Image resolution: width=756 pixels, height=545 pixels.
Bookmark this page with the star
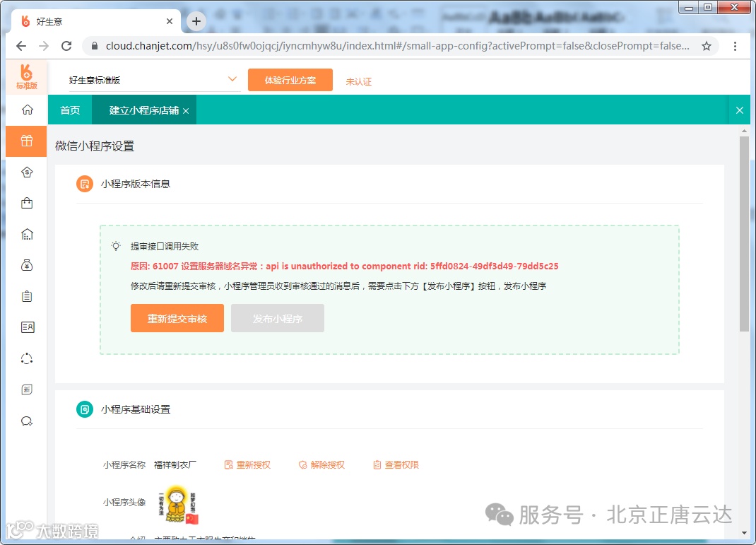(x=707, y=46)
